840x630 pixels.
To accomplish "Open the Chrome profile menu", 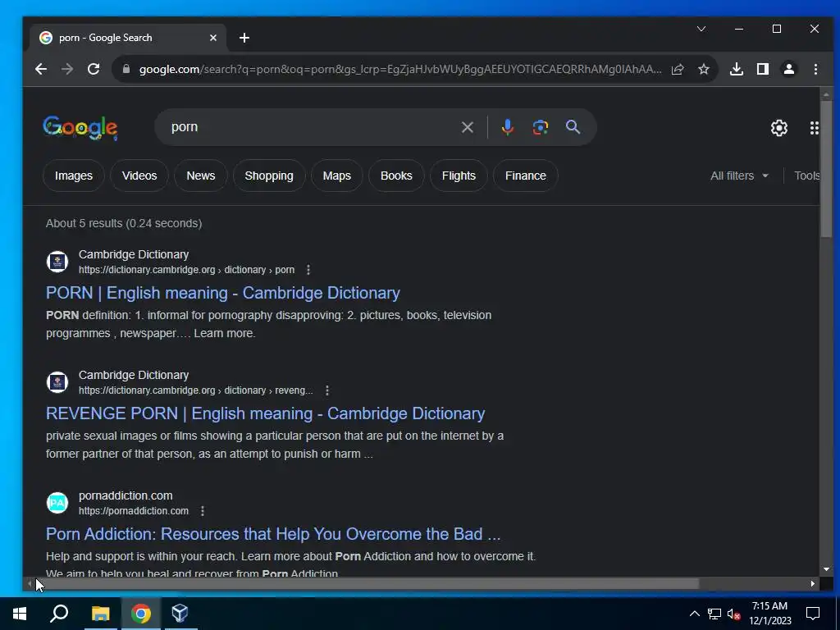I will tap(788, 69).
